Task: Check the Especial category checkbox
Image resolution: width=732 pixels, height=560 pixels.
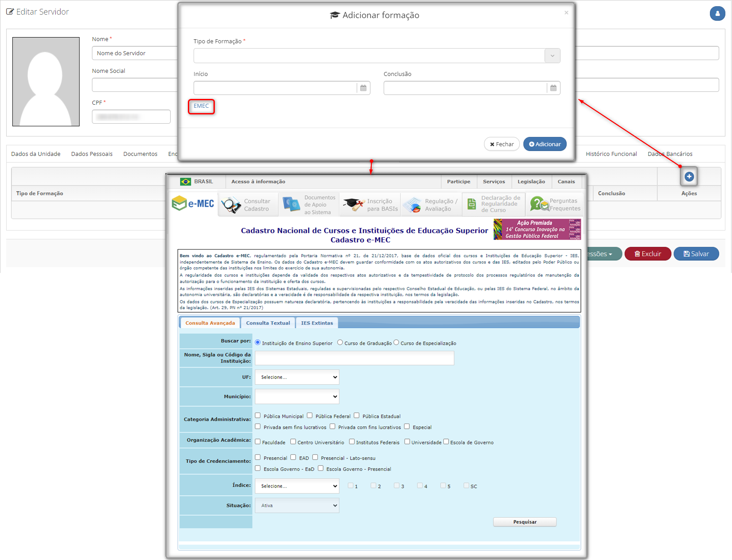Action: (x=407, y=427)
